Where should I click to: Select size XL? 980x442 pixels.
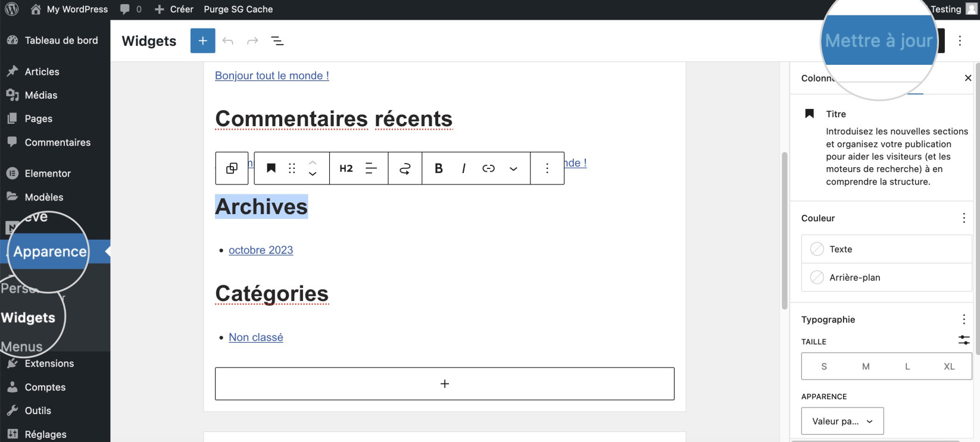pos(949,366)
